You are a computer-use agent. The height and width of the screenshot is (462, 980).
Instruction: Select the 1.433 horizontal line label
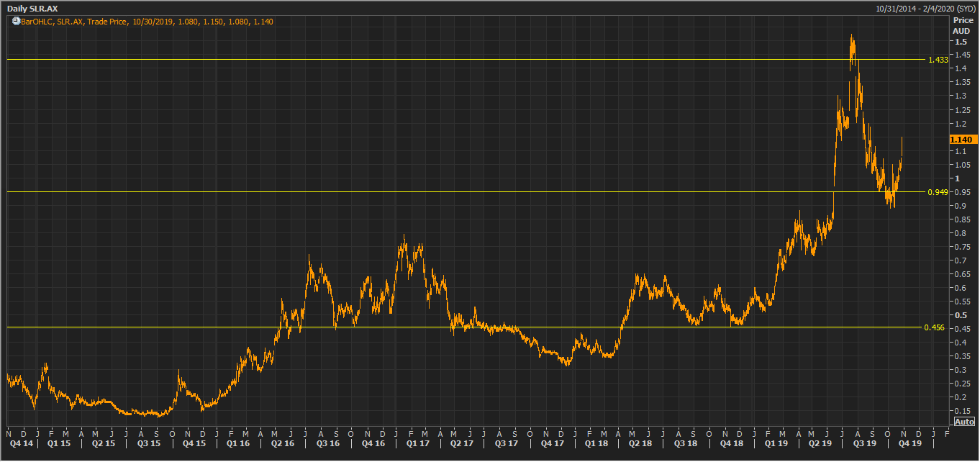coord(938,60)
